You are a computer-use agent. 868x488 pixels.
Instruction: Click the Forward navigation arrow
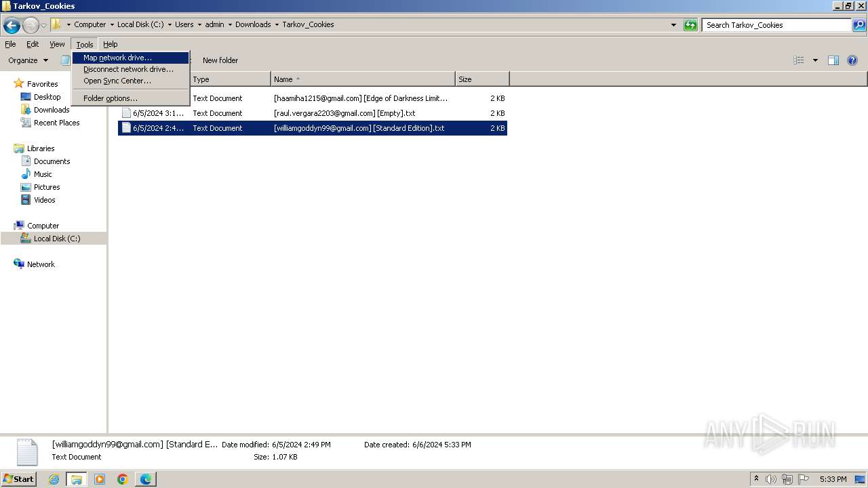[x=31, y=26]
